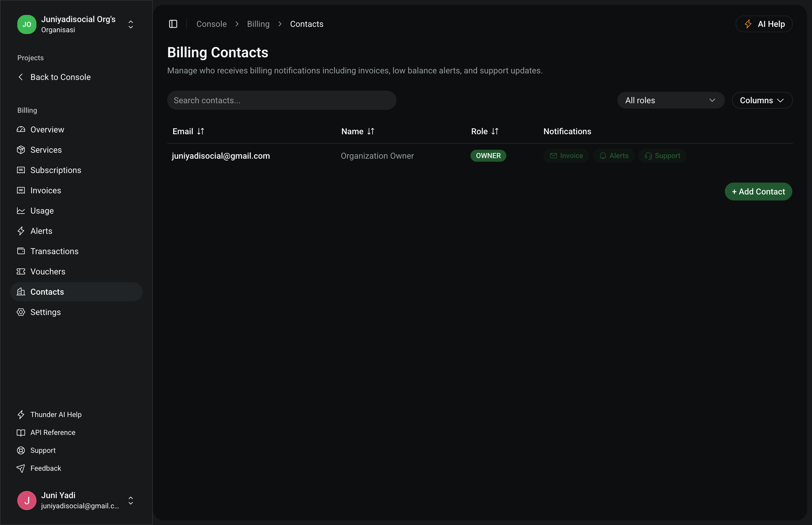
Task: Click the Feedback paper plane icon
Action: click(x=21, y=468)
